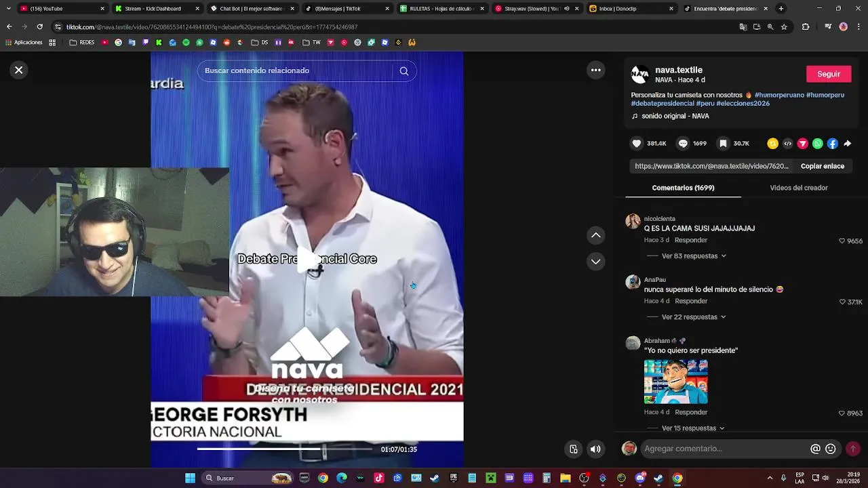868x488 pixels.
Task: Click the yellow repost share icon
Action: [x=772, y=144]
